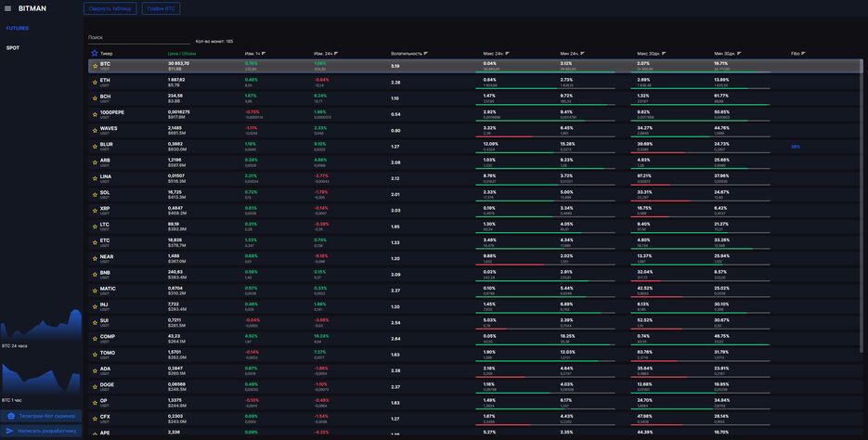Click the BTC 1 час chart
This screenshot has height=440, width=868.
pyautogui.click(x=41, y=379)
